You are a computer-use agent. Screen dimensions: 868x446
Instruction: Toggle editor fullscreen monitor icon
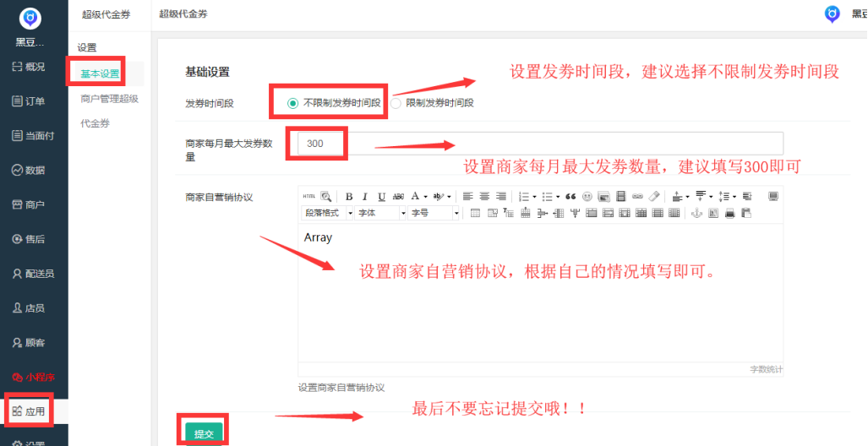pyautogui.click(x=773, y=196)
